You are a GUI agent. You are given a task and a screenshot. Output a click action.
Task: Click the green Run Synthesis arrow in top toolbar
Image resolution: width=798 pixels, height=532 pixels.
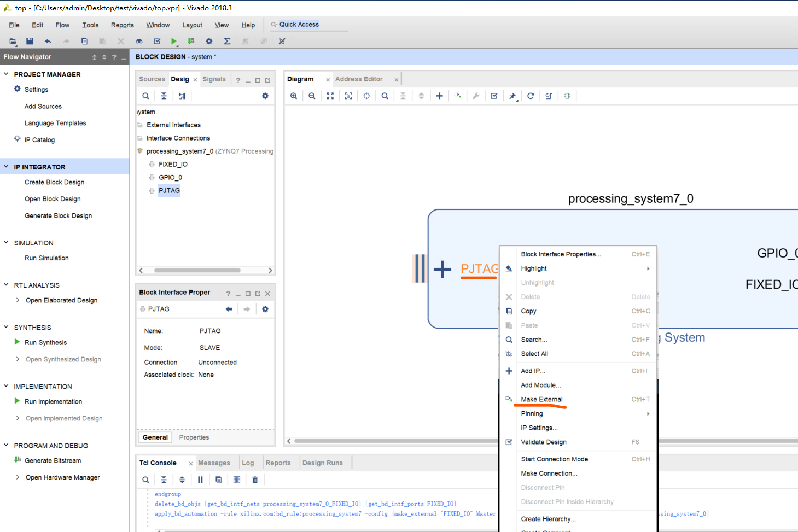(x=173, y=41)
